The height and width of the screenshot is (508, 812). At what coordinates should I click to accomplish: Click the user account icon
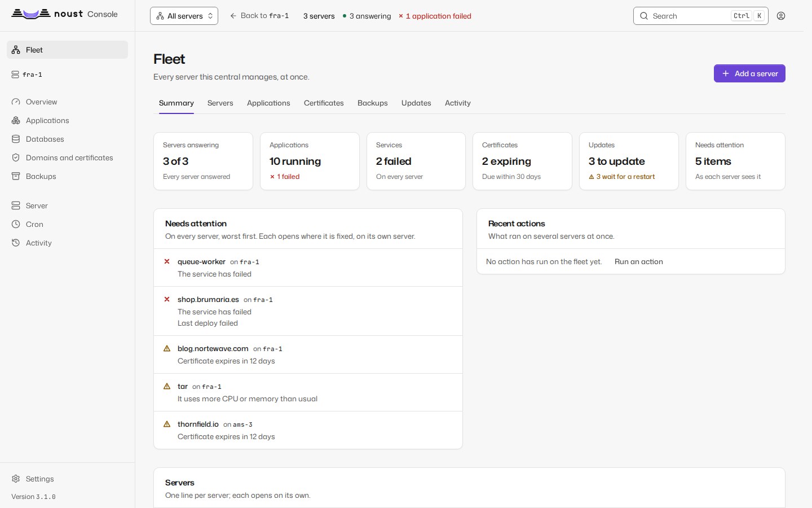click(x=781, y=16)
